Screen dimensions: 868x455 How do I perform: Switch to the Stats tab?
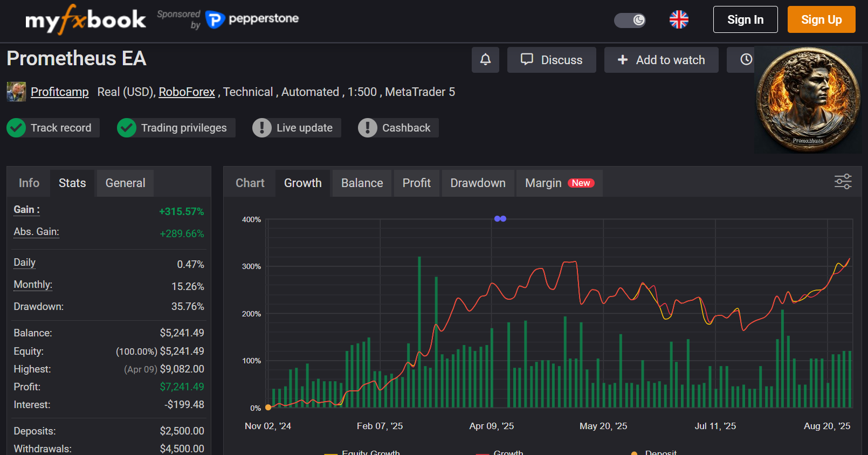(72, 183)
